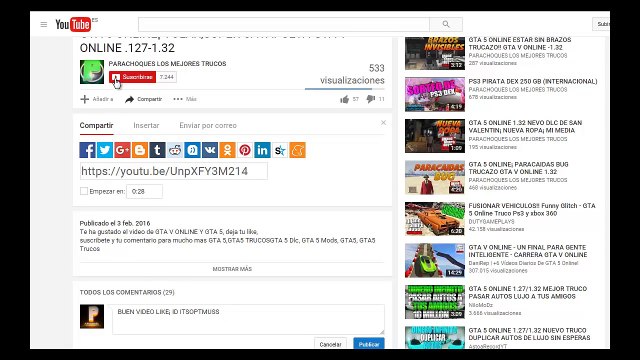Share via the Google+ icon
This screenshot has width=640, height=360.
point(122,150)
